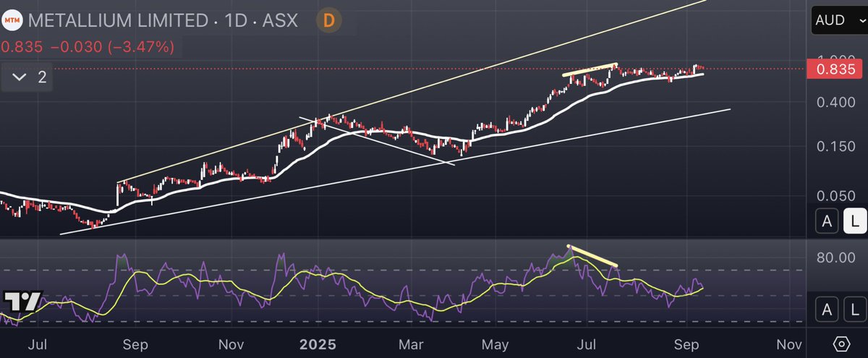
Task: Click the METALLIUM LIMITED symbol title
Action: 118,20
